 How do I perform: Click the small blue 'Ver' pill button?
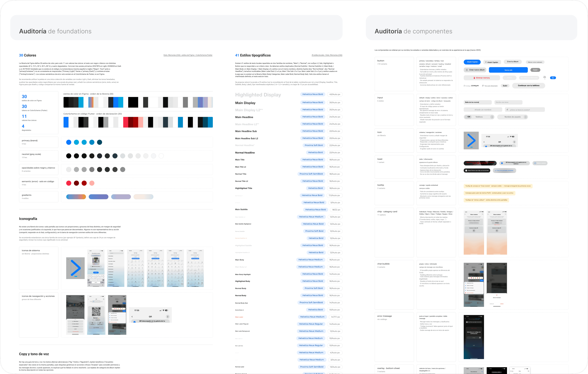click(553, 78)
